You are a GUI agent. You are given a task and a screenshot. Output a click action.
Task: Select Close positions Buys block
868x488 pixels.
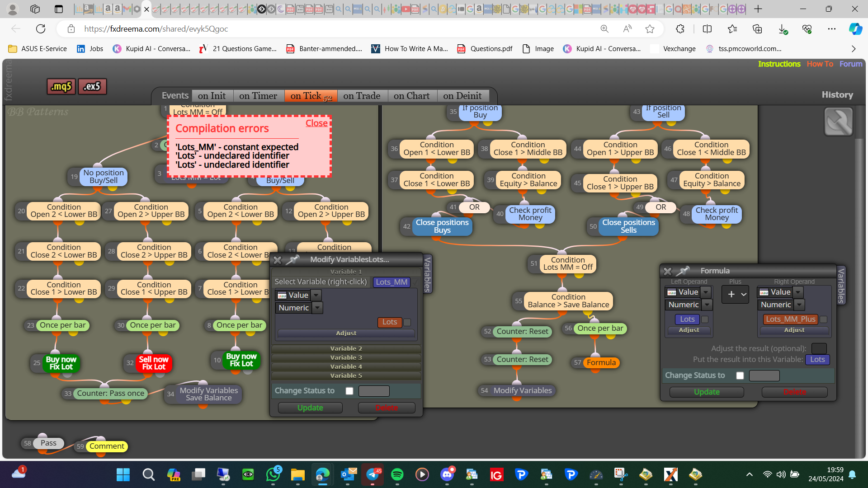[x=442, y=226]
